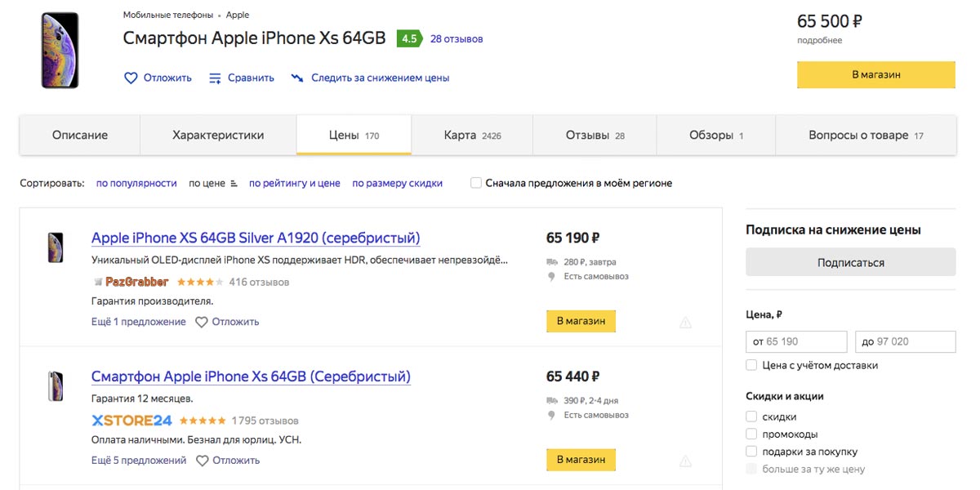Open the 28 отзывов link
The height and width of the screenshot is (490, 980).
457,38
